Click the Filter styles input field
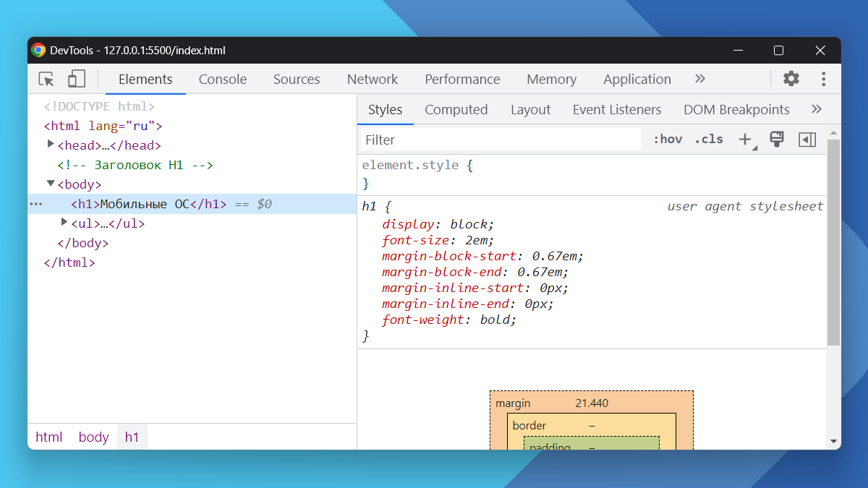The image size is (868, 488). coord(501,140)
